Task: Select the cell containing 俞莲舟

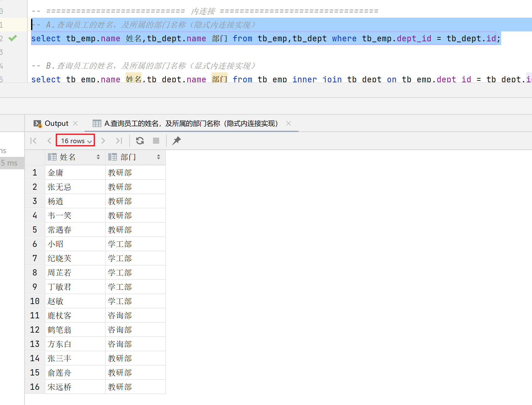Action: (75, 373)
